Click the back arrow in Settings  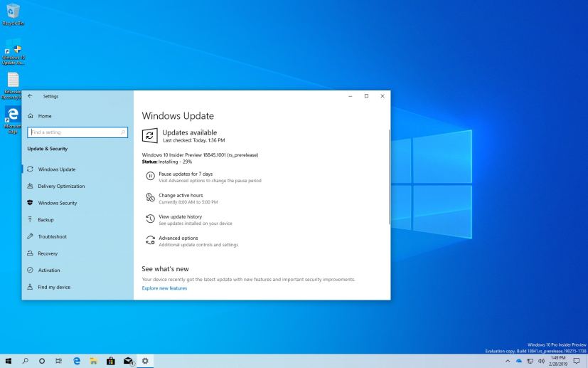point(30,96)
